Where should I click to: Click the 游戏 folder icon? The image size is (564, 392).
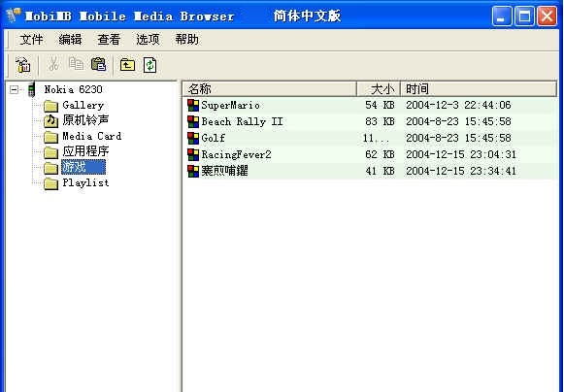(50, 168)
